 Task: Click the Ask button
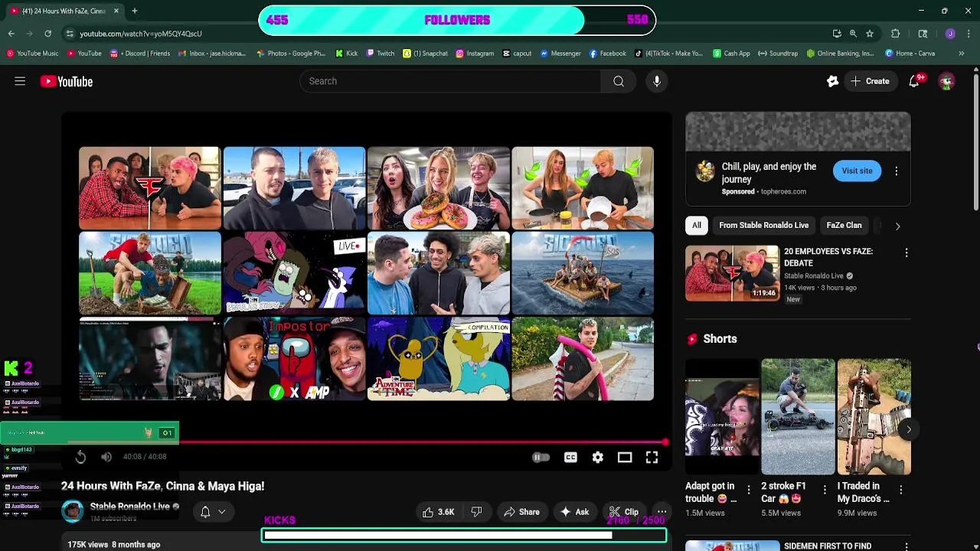click(574, 512)
